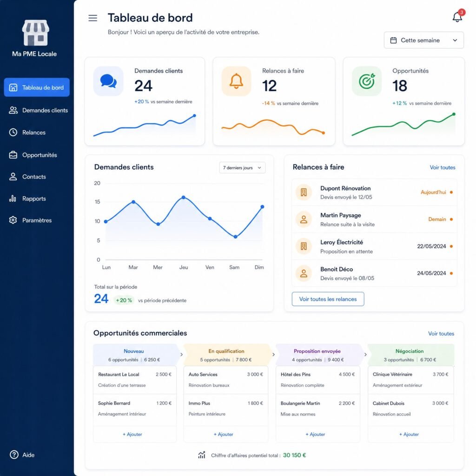The height and width of the screenshot is (476, 476).
Task: Click the building icon beside Dupont Rénovation
Action: 304,192
